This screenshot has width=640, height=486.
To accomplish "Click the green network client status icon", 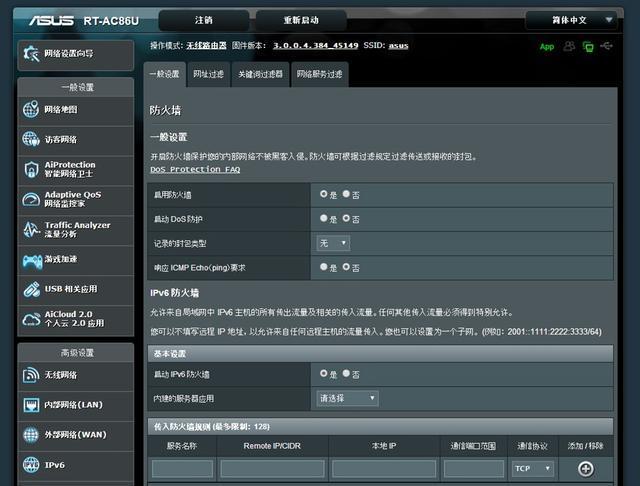I will tap(588, 47).
